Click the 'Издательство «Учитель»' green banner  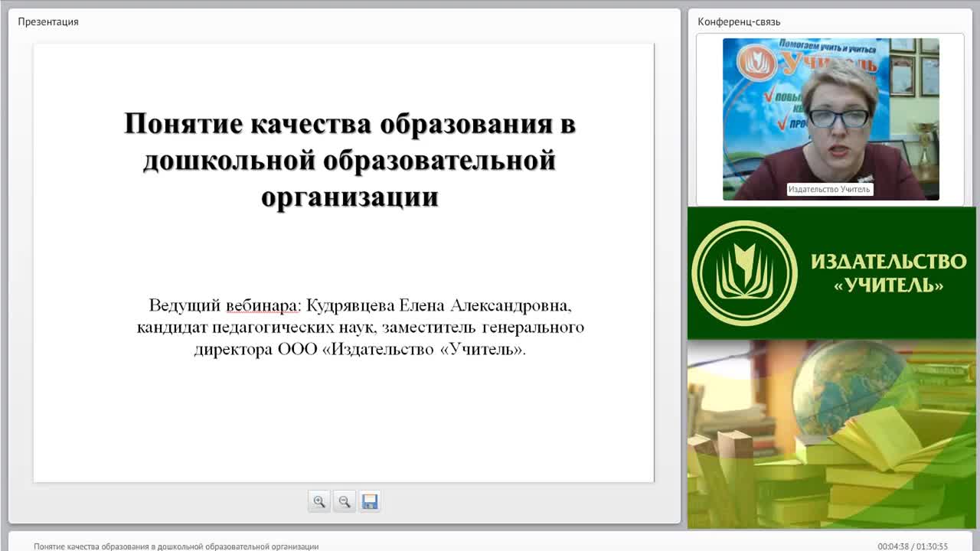pos(831,273)
